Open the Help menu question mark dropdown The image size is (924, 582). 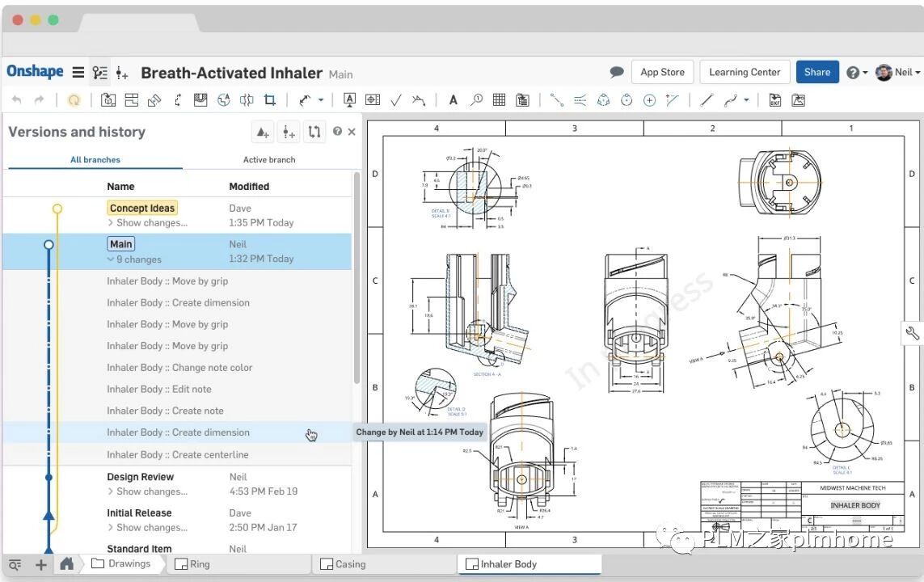click(x=857, y=73)
